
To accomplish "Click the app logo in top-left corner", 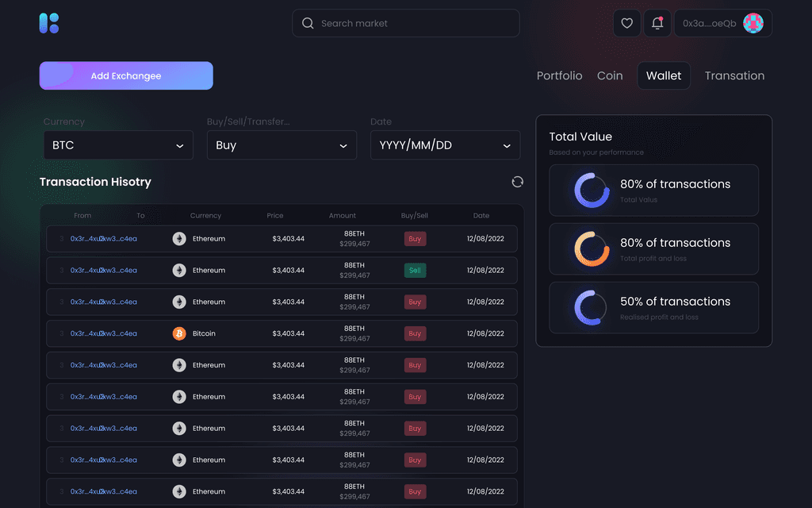I will (x=48, y=22).
